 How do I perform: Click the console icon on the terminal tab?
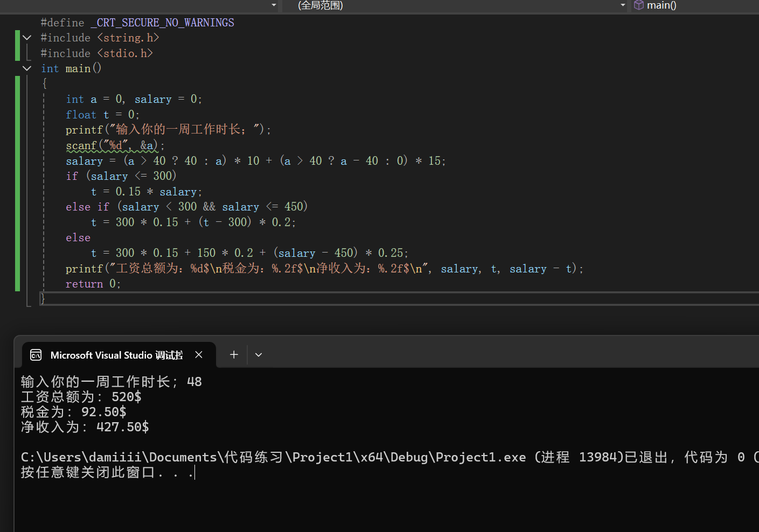[x=36, y=355]
